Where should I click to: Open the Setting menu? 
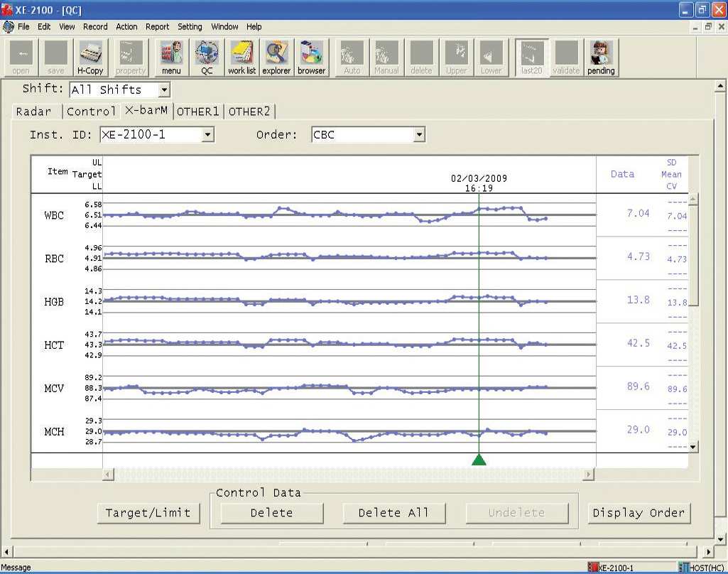pos(190,26)
